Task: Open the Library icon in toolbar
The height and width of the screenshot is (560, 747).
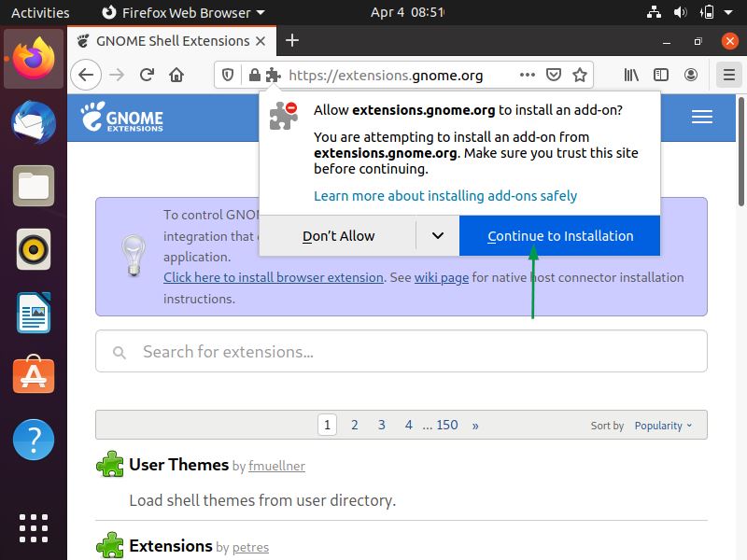Action: 631,75
